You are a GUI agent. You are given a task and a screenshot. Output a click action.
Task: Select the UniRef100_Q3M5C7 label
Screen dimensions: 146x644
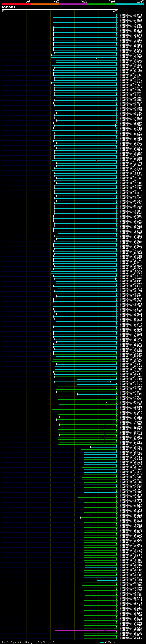tap(131, 412)
